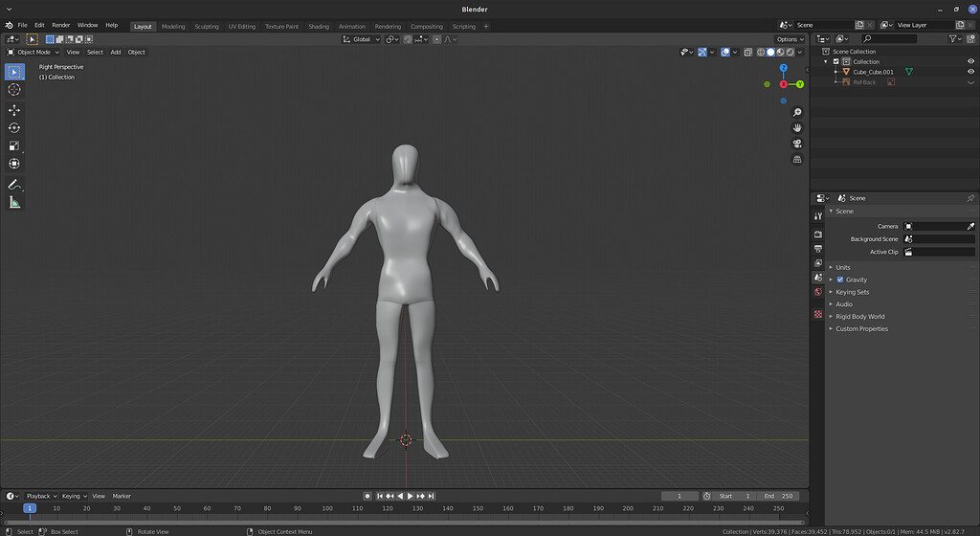This screenshot has width=980, height=536.
Task: Open viewport Options dropdown
Action: (x=791, y=39)
